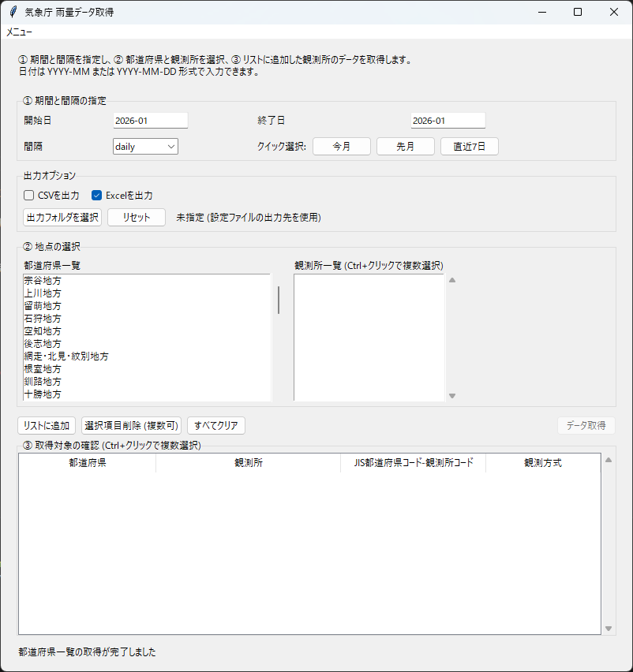Enable the CSVを出力 checkbox
The image size is (633, 672).
28,195
